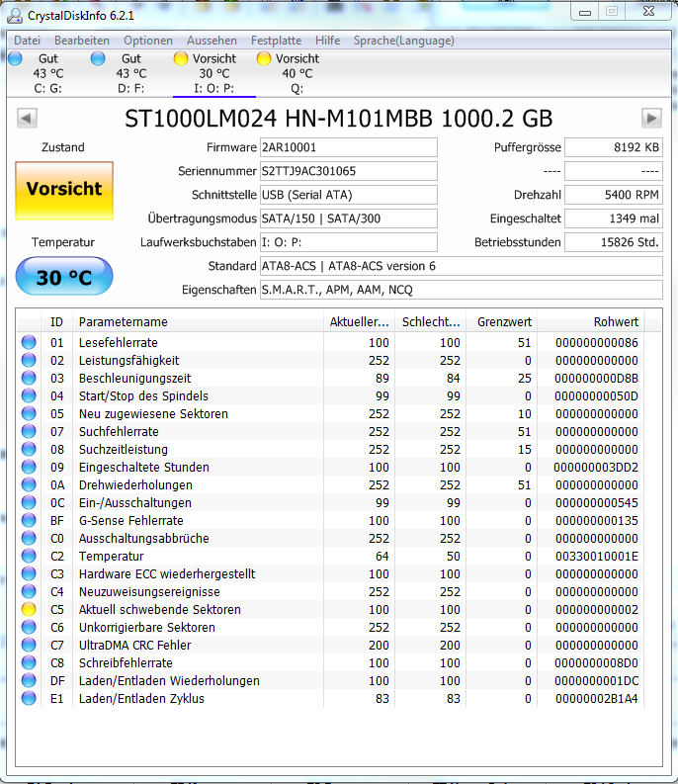Go to next disk with right arrow
678x784 pixels.
coord(651,119)
